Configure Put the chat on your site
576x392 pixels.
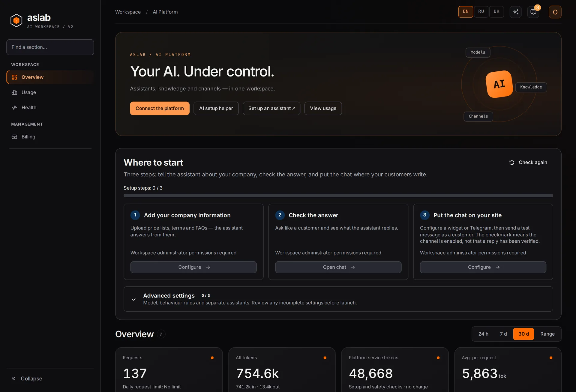click(x=483, y=267)
